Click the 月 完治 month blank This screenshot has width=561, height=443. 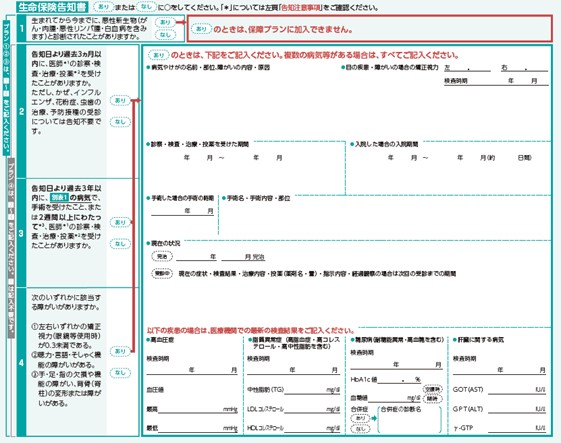pos(243,257)
